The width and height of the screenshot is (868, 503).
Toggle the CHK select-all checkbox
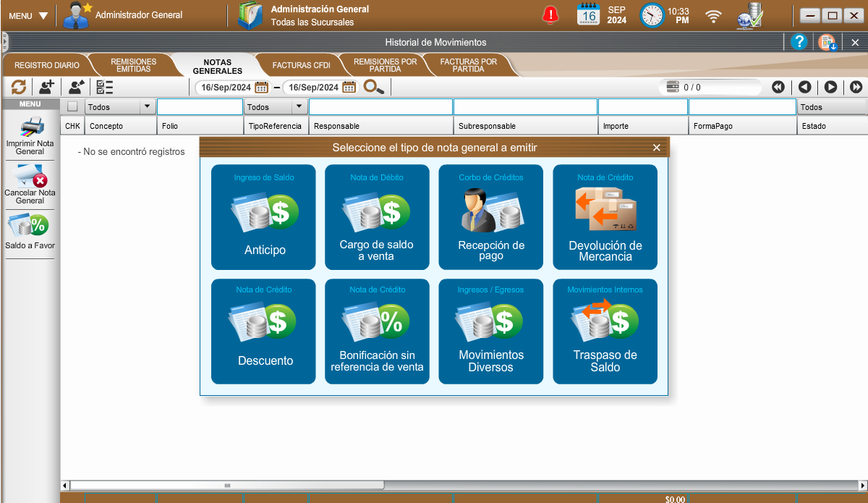tap(72, 107)
